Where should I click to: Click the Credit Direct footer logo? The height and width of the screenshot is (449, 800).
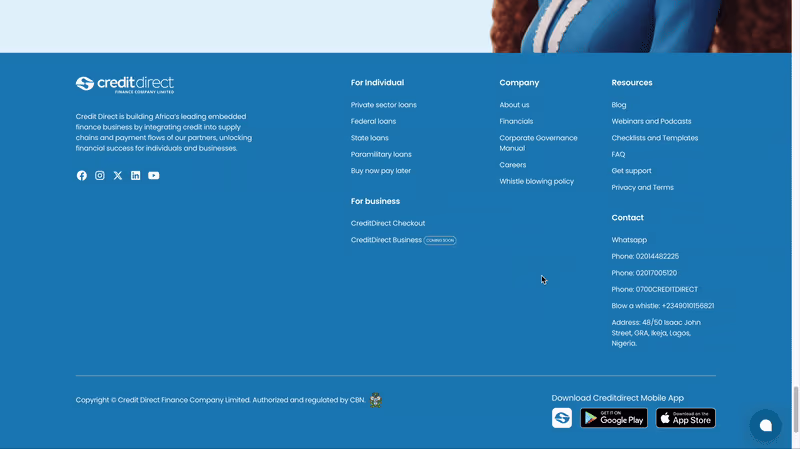coord(125,85)
